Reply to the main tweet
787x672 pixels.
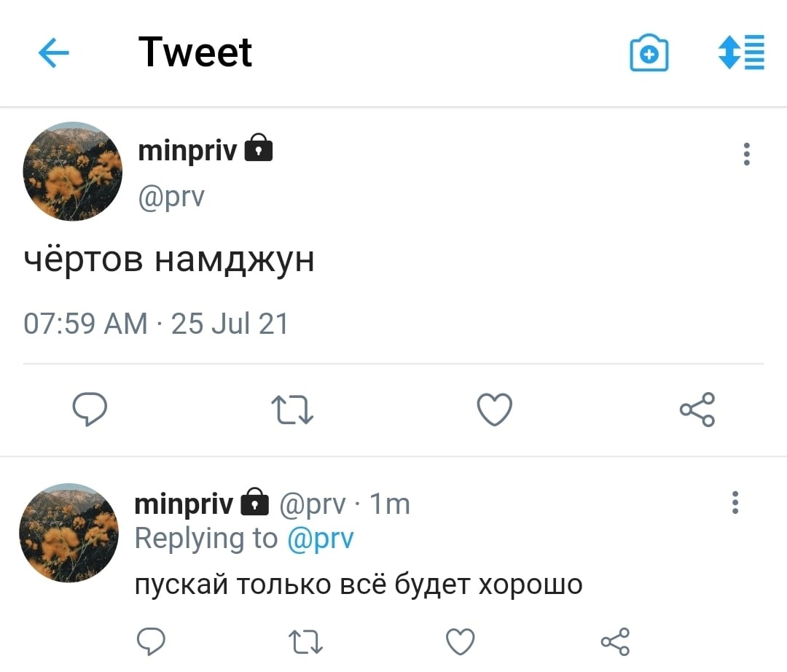(90, 409)
